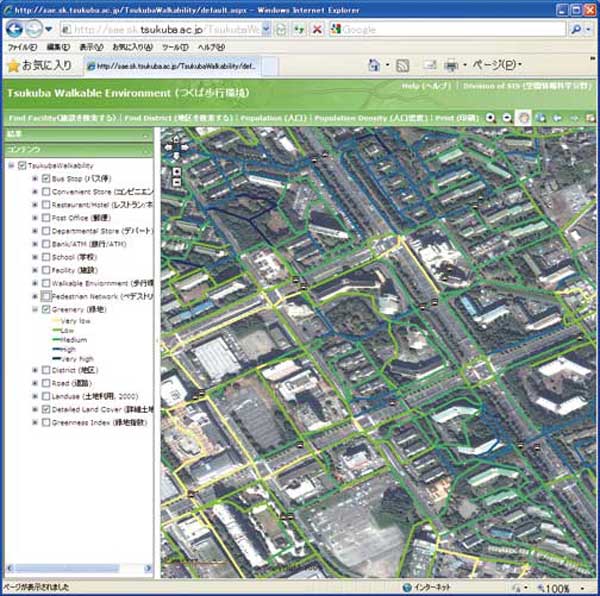Enable the Post Office layer checkbox
Viewport: 600px width, 596px height.
(x=46, y=218)
